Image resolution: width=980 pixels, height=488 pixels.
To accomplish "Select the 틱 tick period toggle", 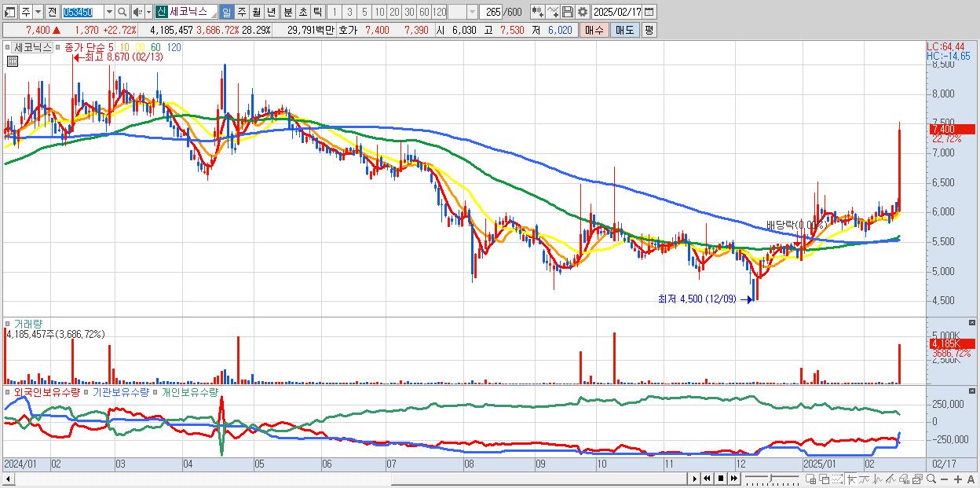I will click(317, 12).
